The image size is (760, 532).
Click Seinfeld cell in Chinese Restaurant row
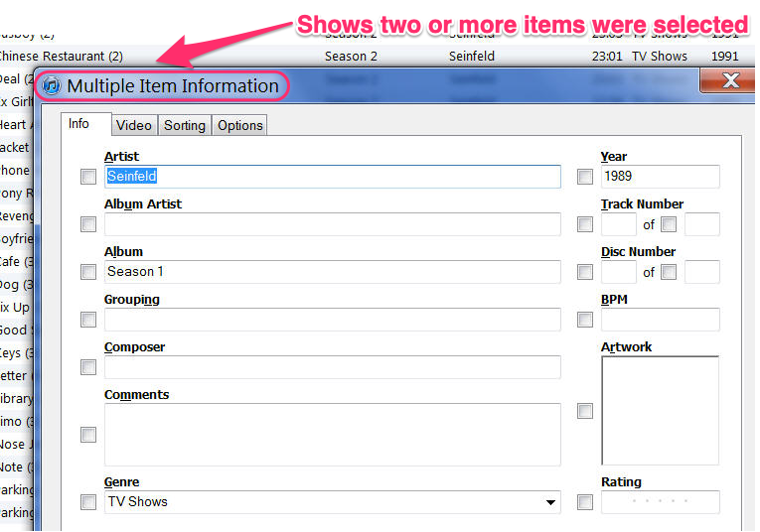[472, 57]
